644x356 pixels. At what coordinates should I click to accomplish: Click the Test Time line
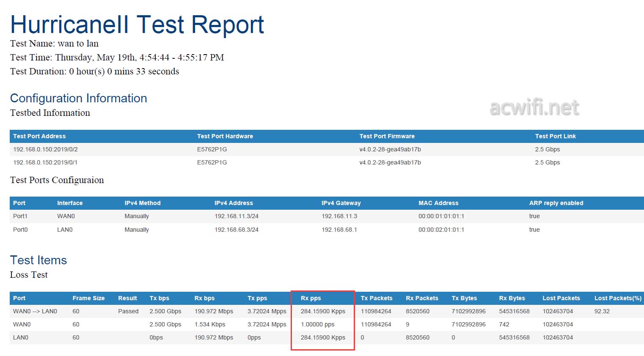click(117, 58)
